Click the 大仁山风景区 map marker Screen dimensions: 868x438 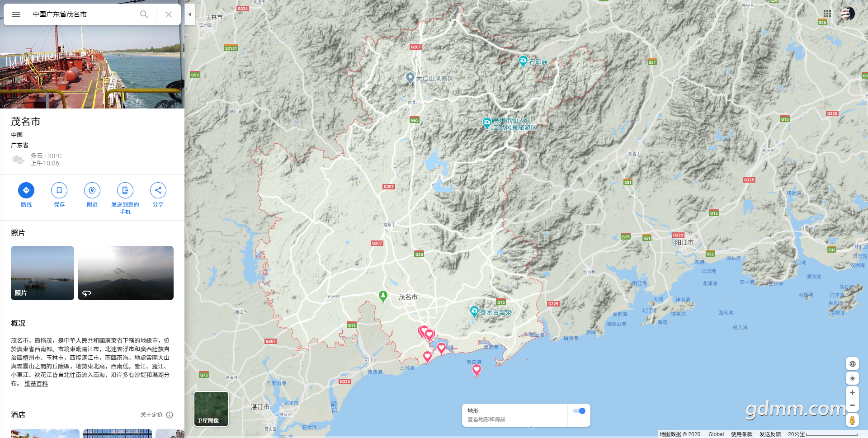pyautogui.click(x=410, y=78)
